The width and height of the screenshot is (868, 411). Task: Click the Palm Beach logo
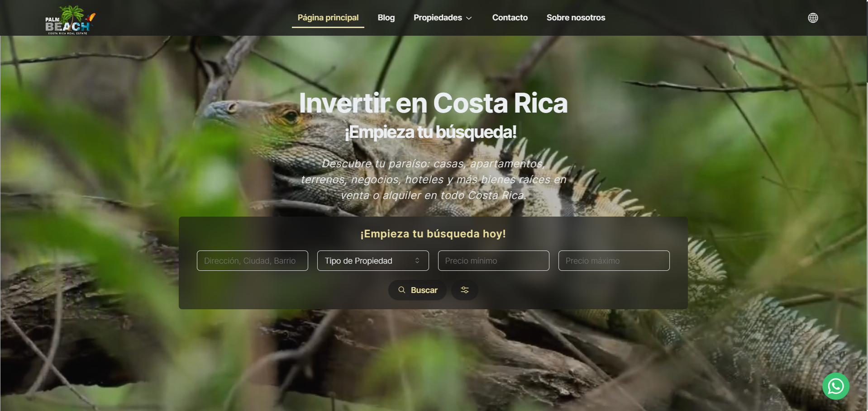70,20
